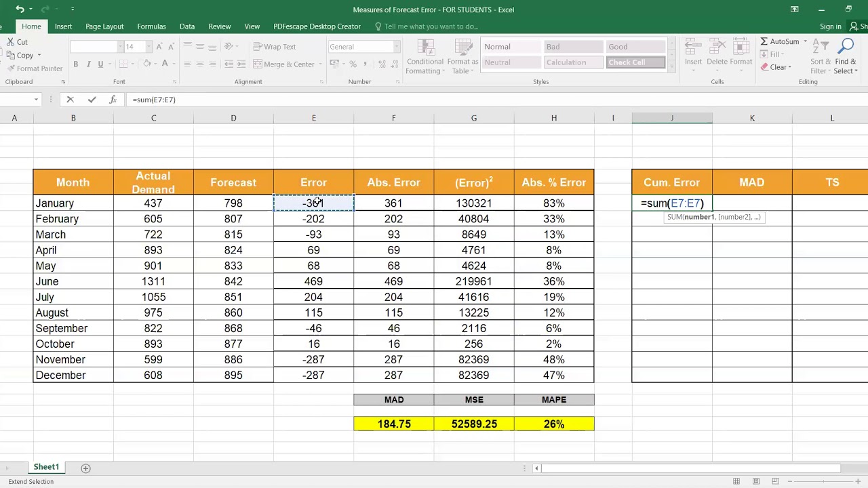Open the Name Box dropdown
This screenshot has width=868, height=488.
click(x=36, y=100)
